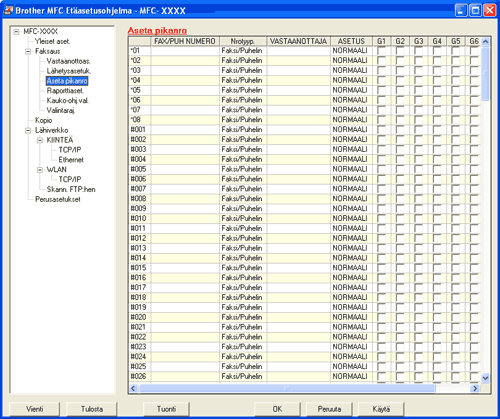
Task: Open Raporttiaset. in the tree
Action: click(65, 91)
